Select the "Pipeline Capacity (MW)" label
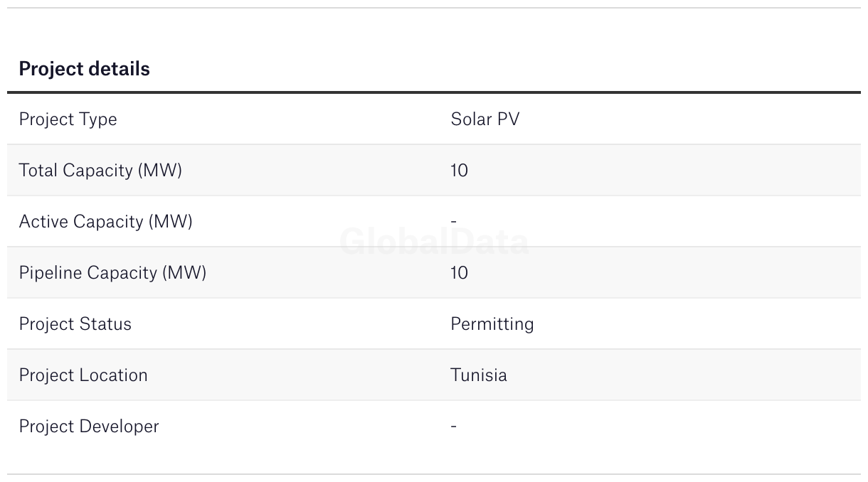The height and width of the screenshot is (482, 868). click(112, 273)
